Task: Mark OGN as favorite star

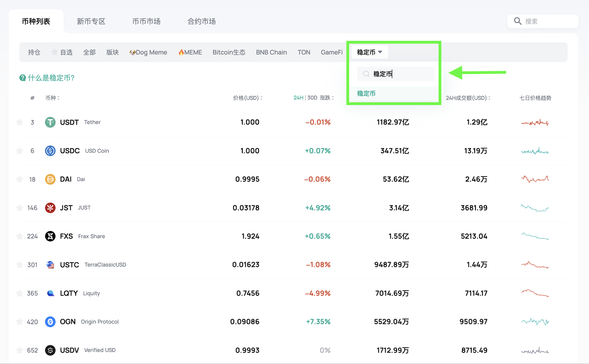Action: [20, 322]
